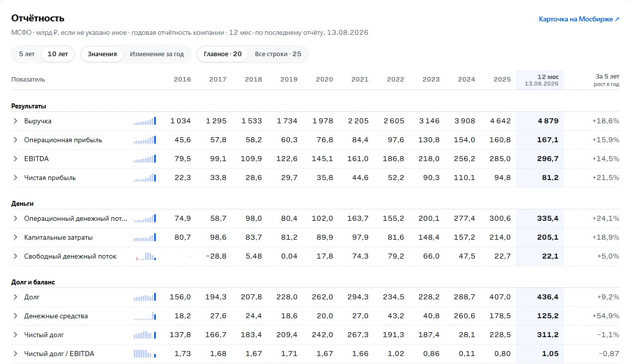Screen dimensions: 631x364
Task: Select the 10 лет period option
Action: [x=58, y=54]
